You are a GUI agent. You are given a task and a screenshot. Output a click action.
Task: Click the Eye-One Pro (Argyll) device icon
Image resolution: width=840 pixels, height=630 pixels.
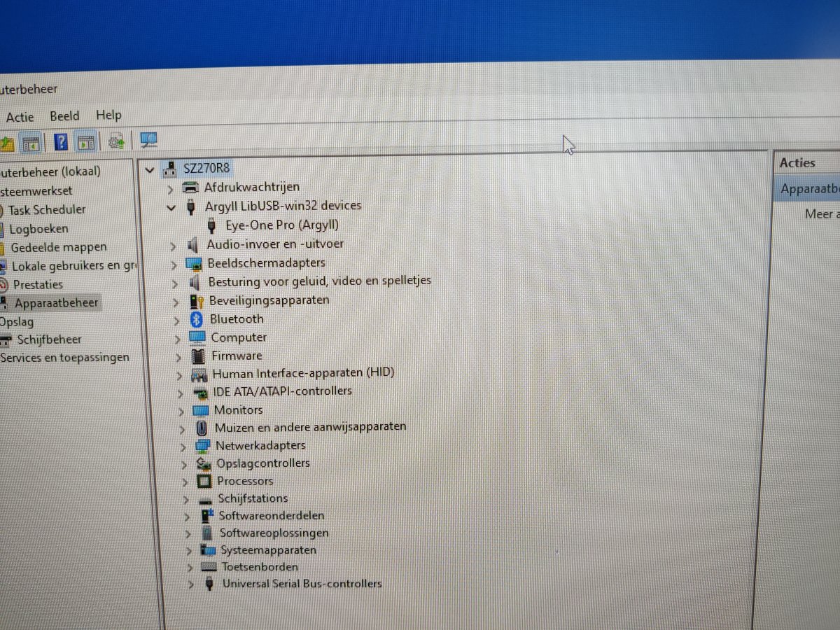pos(212,225)
